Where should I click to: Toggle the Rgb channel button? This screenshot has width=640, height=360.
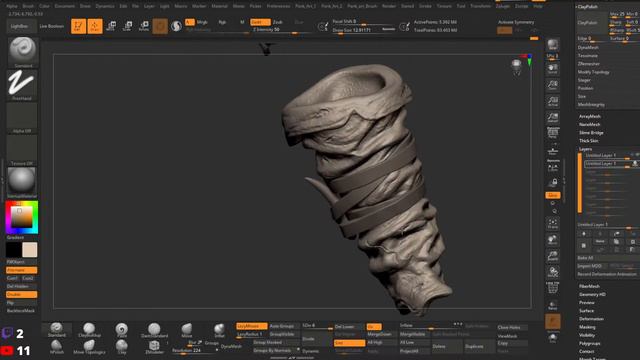tap(222, 22)
